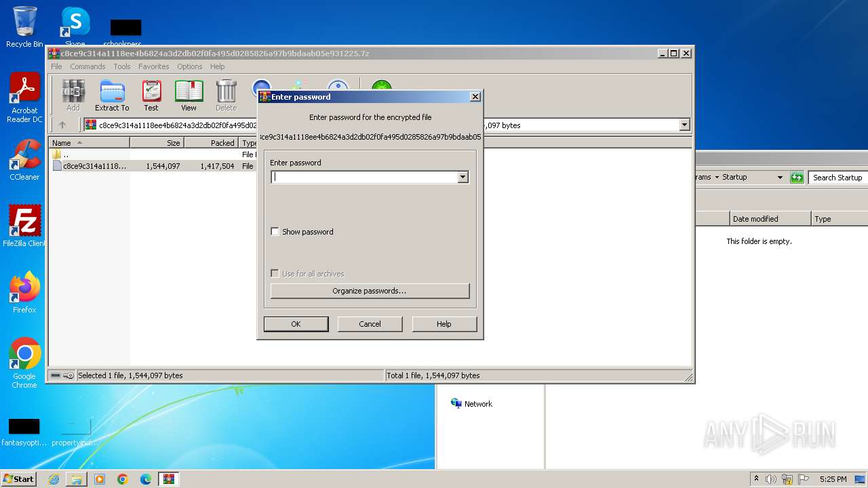
Task: Open the File menu
Action: click(x=56, y=66)
